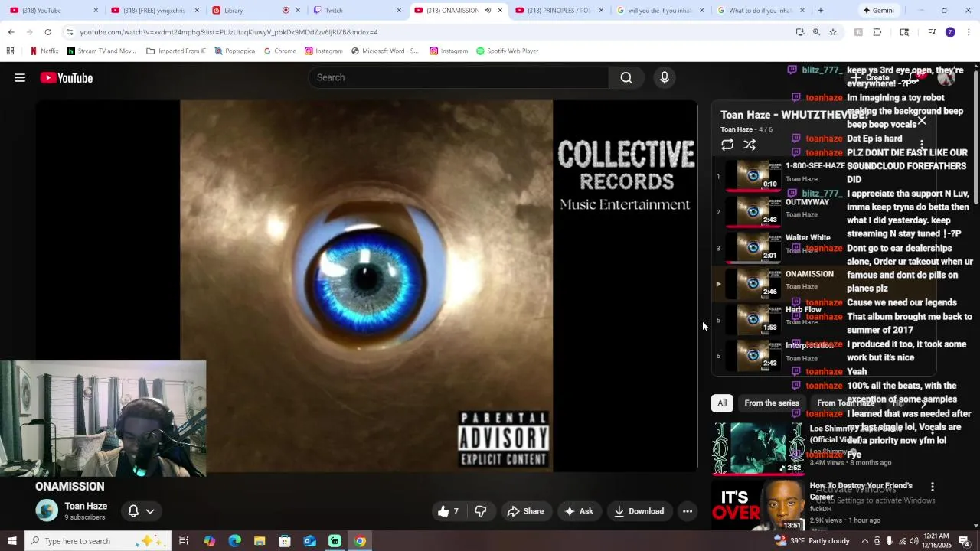Launch Microsoft Edge from taskbar
The height and width of the screenshot is (551, 980).
pos(234,541)
